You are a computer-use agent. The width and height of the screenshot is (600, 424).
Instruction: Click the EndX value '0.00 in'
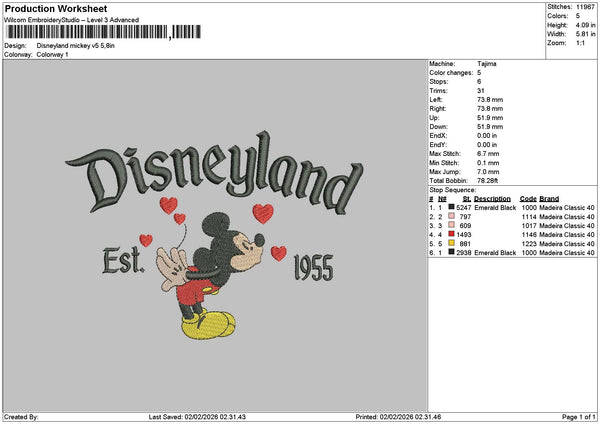pos(487,135)
